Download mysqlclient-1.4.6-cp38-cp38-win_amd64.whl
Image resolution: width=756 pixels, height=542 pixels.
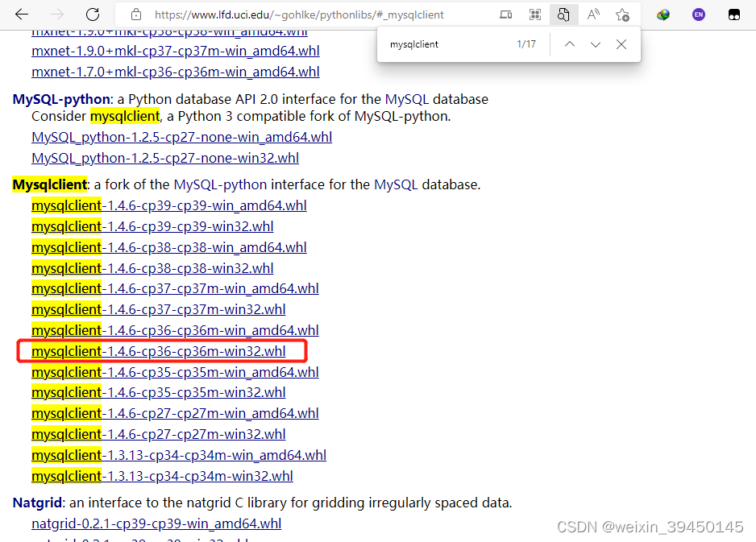pyautogui.click(x=169, y=247)
